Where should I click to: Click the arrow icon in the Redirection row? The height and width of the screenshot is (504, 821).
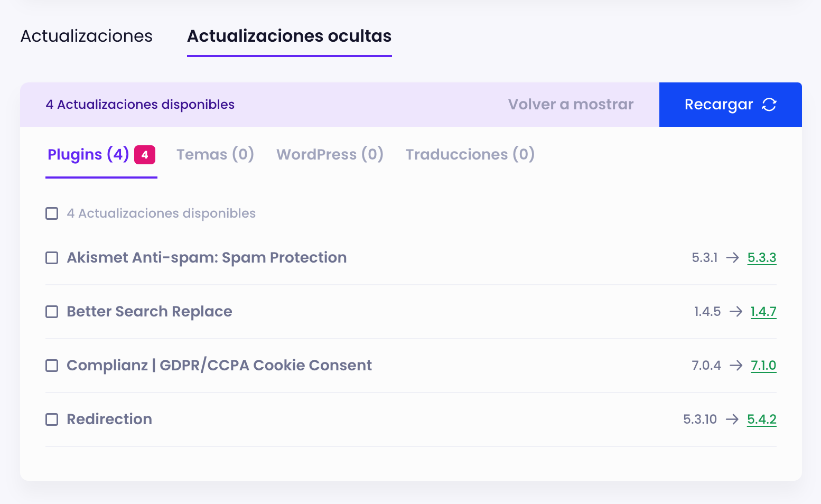tap(733, 419)
